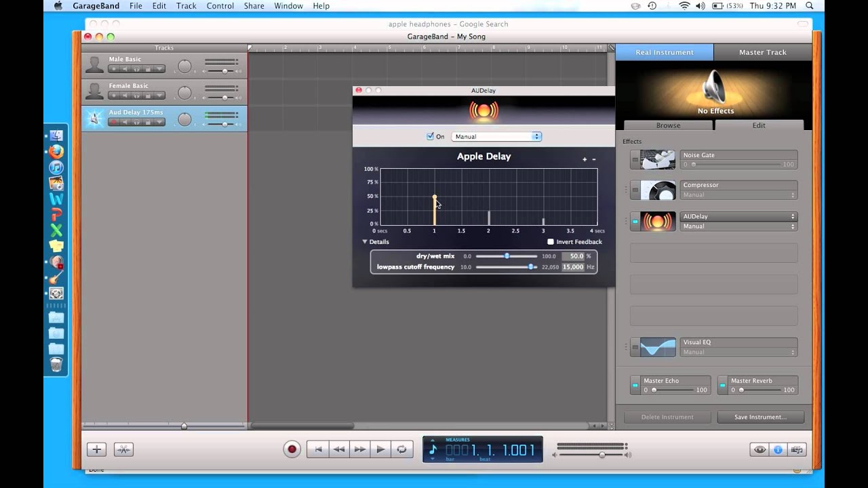The image size is (868, 488).
Task: Show automation arrow on Male Basic track
Action: pyautogui.click(x=159, y=69)
